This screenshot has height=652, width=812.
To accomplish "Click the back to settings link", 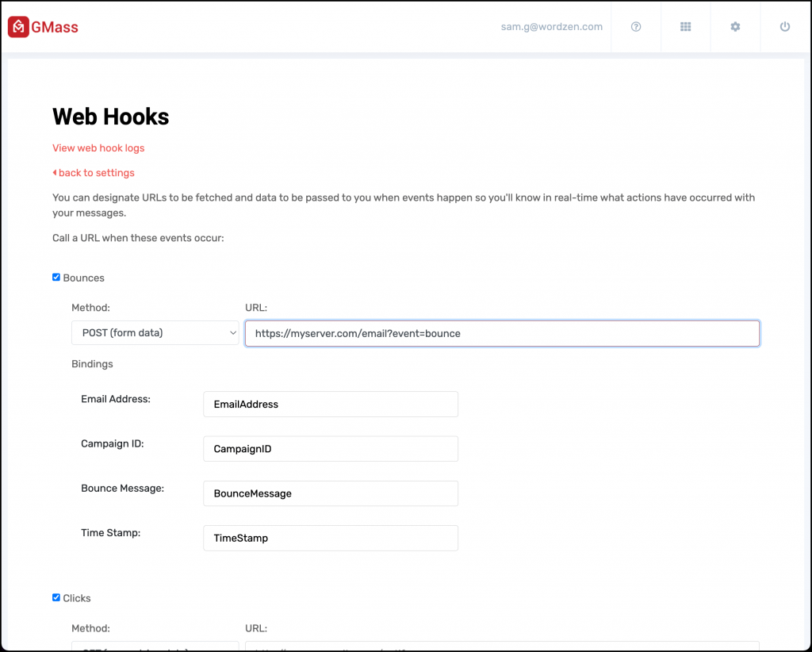I will [94, 172].
